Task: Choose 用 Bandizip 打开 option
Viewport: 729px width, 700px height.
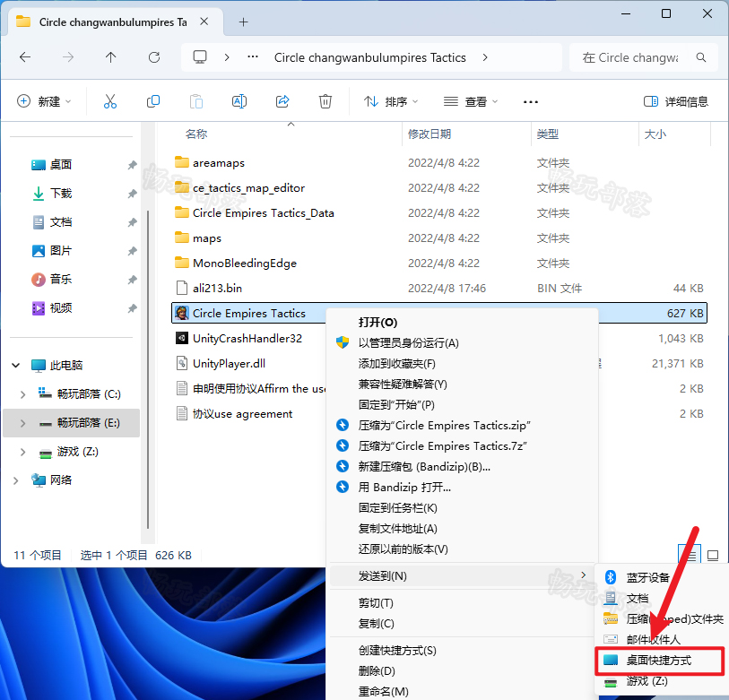Action: tap(463, 487)
